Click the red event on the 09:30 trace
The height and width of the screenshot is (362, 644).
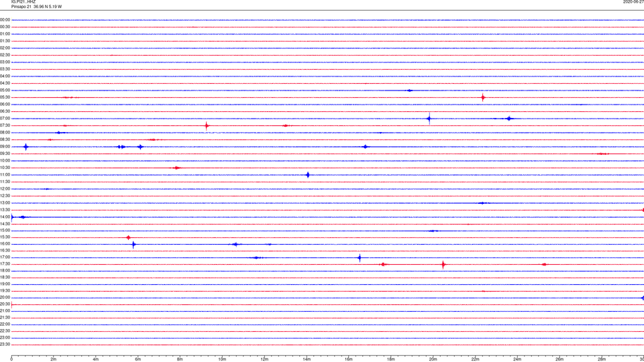[602, 154]
